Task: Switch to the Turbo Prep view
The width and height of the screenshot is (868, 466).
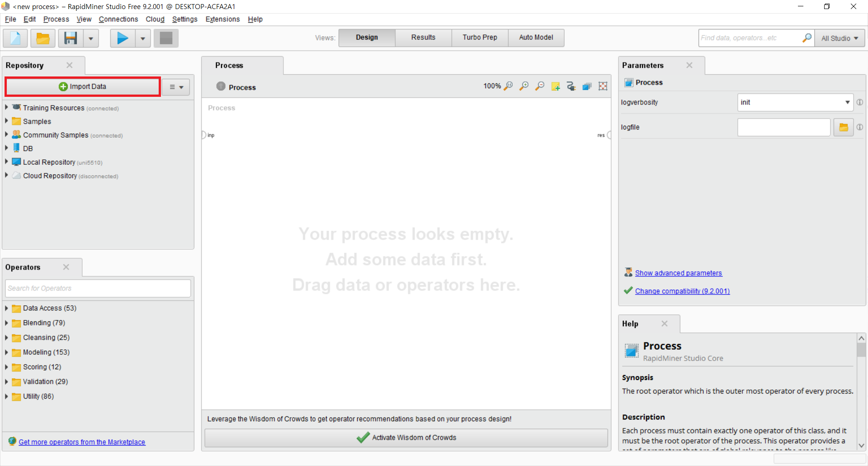Action: coord(480,38)
